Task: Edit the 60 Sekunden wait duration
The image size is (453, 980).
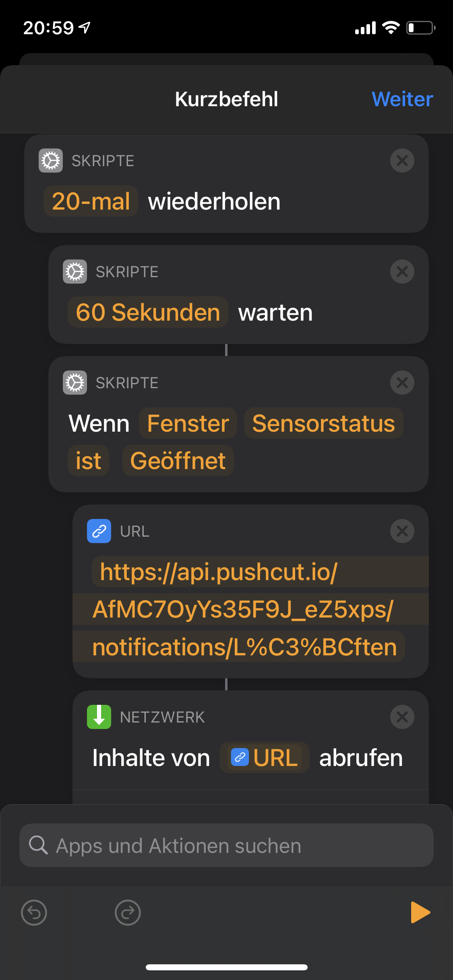Action: click(x=148, y=312)
